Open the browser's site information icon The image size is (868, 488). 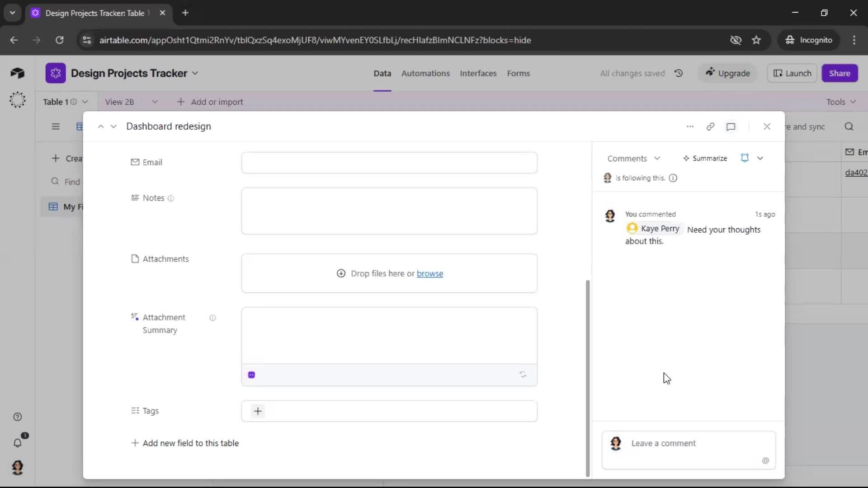87,40
